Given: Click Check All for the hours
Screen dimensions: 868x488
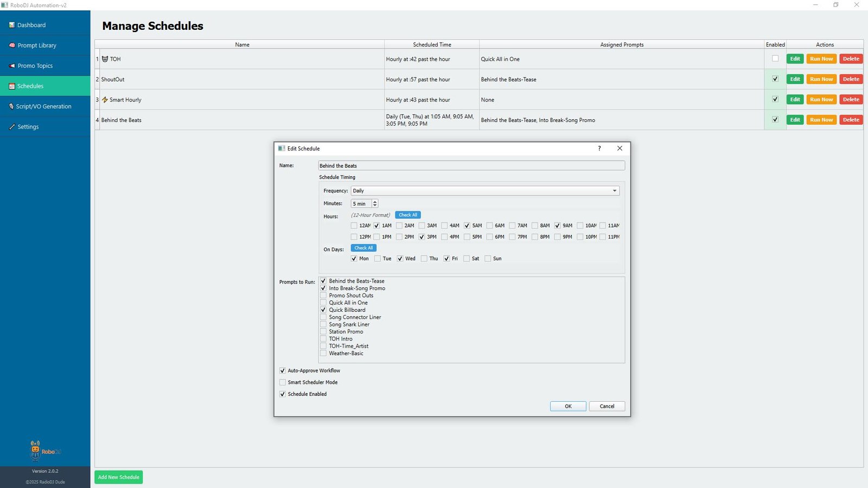Looking at the screenshot, I should [x=408, y=215].
